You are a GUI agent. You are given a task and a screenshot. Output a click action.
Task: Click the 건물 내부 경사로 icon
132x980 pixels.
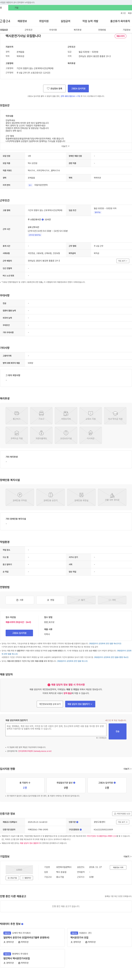112,497
